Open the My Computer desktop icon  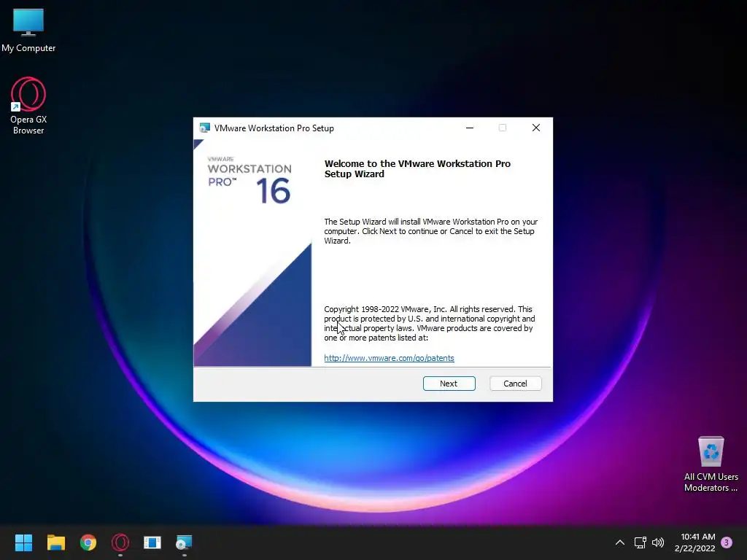coord(28,30)
